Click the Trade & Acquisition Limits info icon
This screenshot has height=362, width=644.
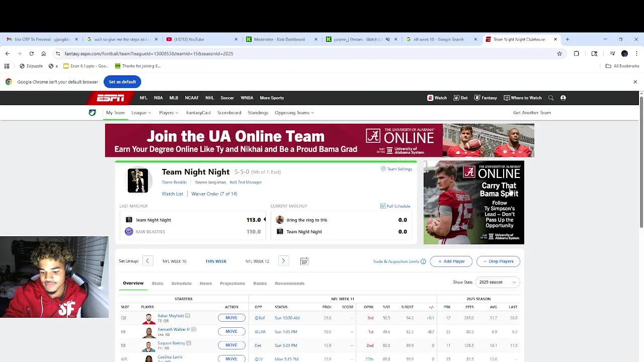coord(423,261)
